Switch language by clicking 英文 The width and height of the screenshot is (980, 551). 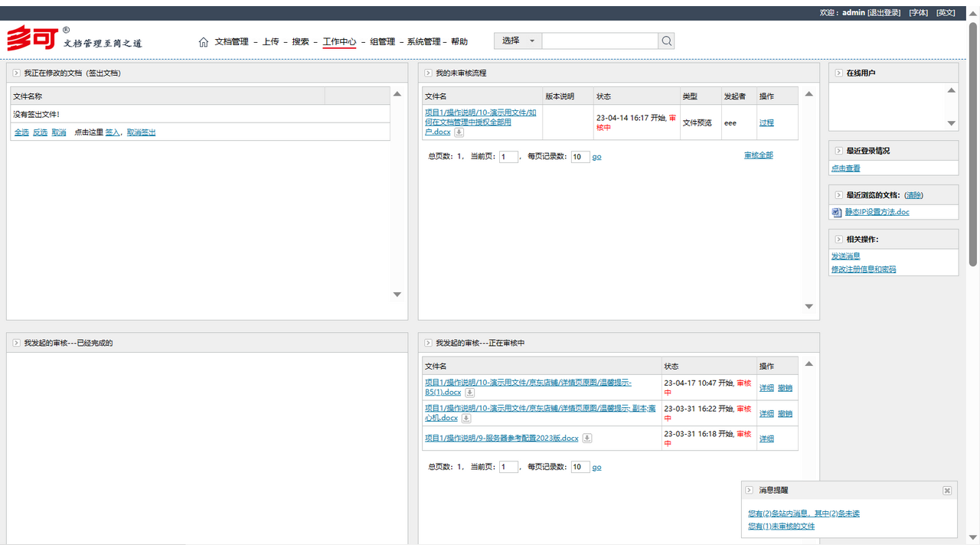pyautogui.click(x=946, y=12)
